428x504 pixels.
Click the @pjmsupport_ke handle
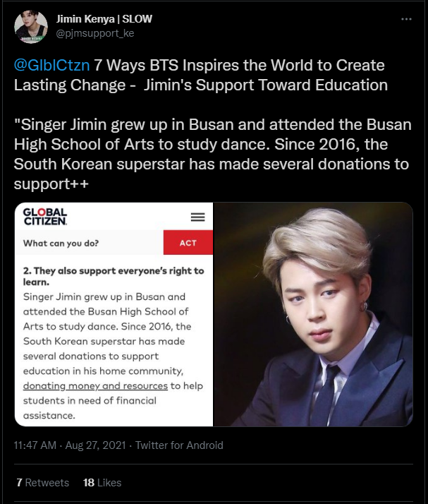(x=95, y=33)
